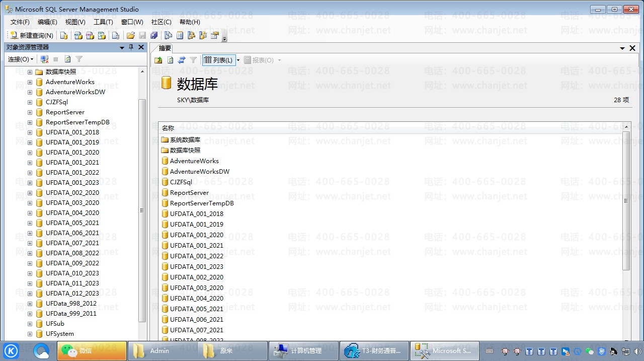Screen dimensions: 644x361
Task: Open the Properties window from the toolbar
Action: 215,35
